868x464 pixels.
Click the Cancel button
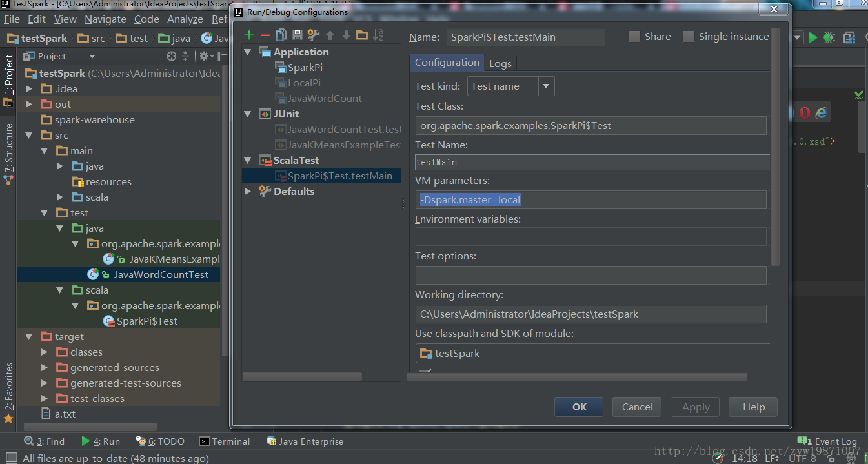click(x=637, y=407)
